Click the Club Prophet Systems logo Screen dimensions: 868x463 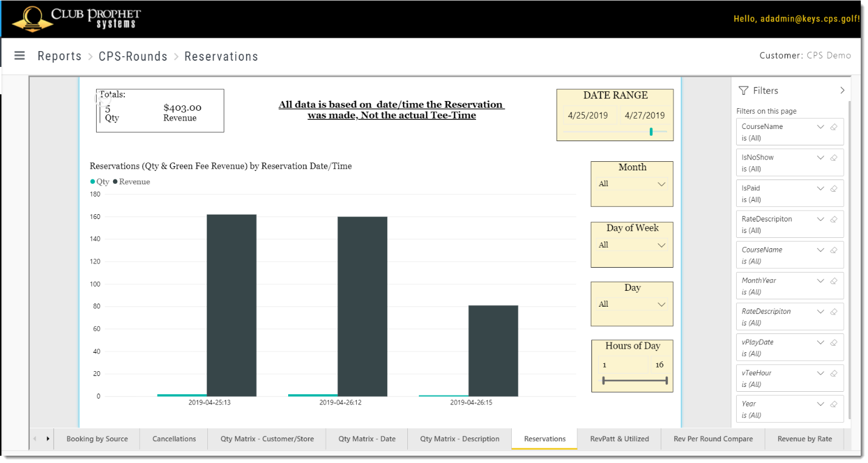77,19
